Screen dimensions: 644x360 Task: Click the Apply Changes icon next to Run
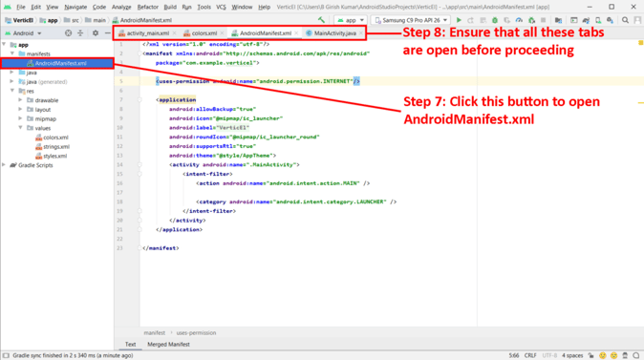(471, 20)
